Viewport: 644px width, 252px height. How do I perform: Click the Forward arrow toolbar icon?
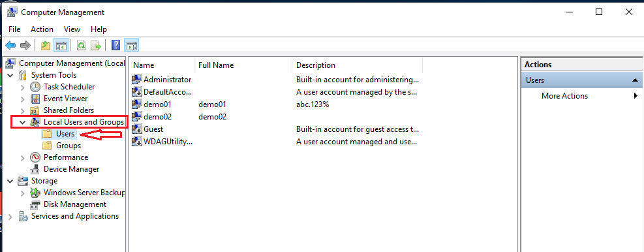(x=25, y=45)
